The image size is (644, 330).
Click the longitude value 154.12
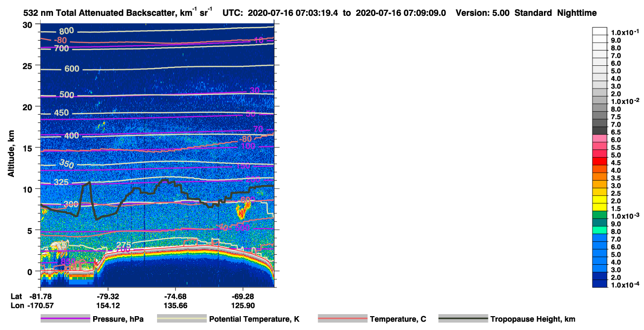pos(107,305)
